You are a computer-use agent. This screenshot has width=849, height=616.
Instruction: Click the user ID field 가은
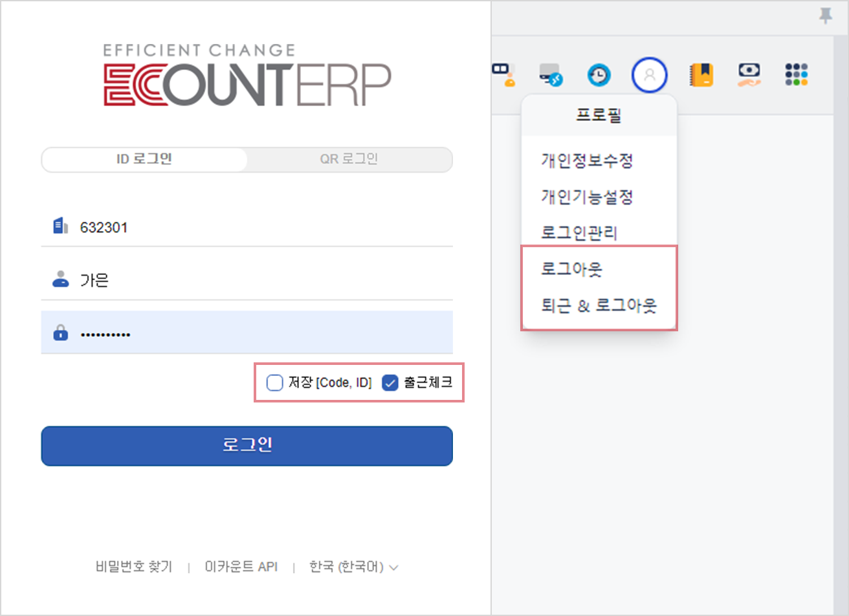247,280
